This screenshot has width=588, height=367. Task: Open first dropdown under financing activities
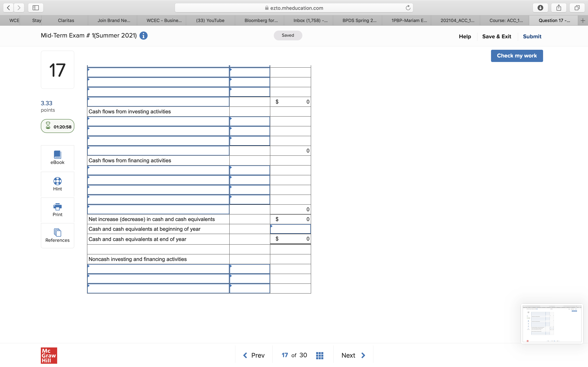coord(158,170)
